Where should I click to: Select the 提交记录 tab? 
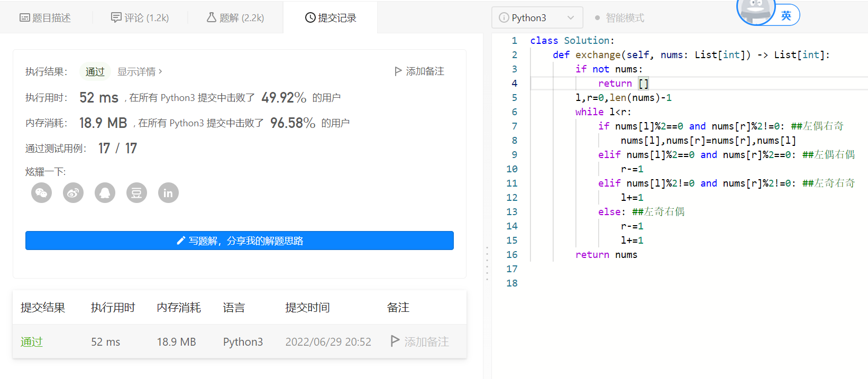pyautogui.click(x=331, y=18)
